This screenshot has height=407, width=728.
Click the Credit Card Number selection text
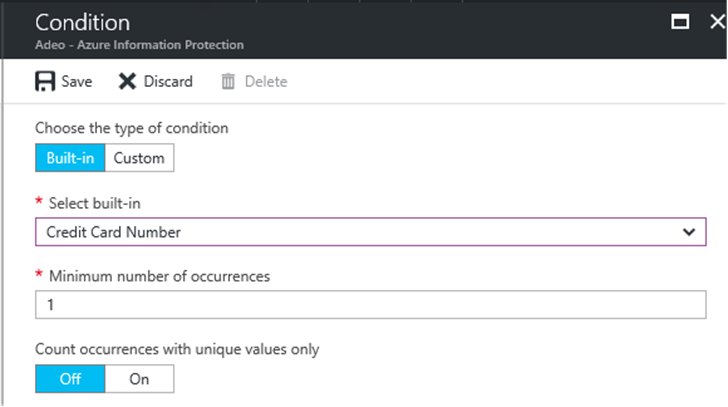114,232
